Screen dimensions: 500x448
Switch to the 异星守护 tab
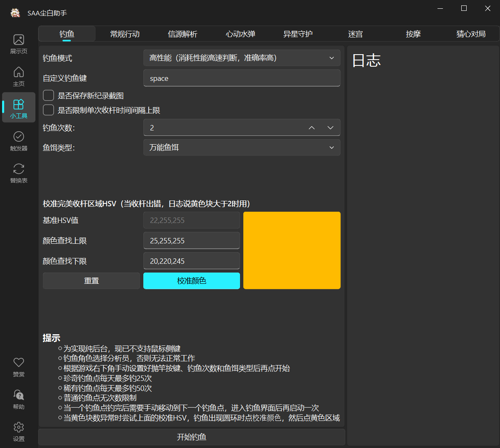click(298, 34)
